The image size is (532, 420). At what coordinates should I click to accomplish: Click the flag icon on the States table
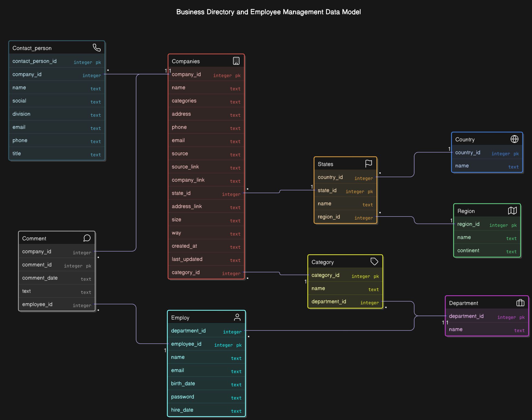coord(369,163)
